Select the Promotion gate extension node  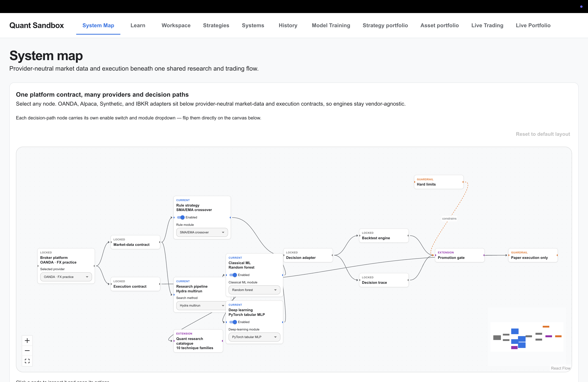click(459, 255)
